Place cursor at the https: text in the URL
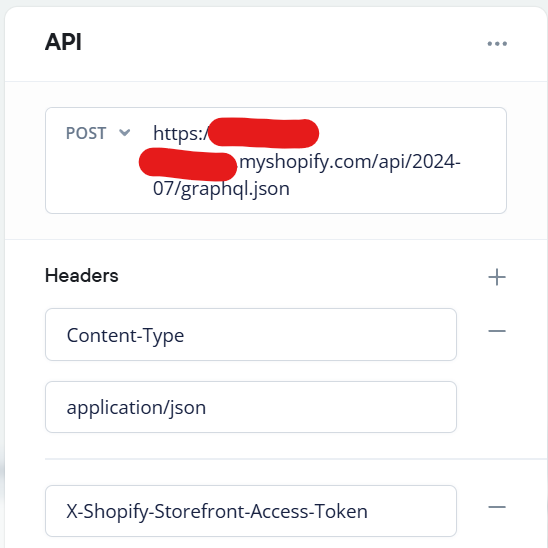Viewport: 548px width, 548px height. (x=180, y=134)
